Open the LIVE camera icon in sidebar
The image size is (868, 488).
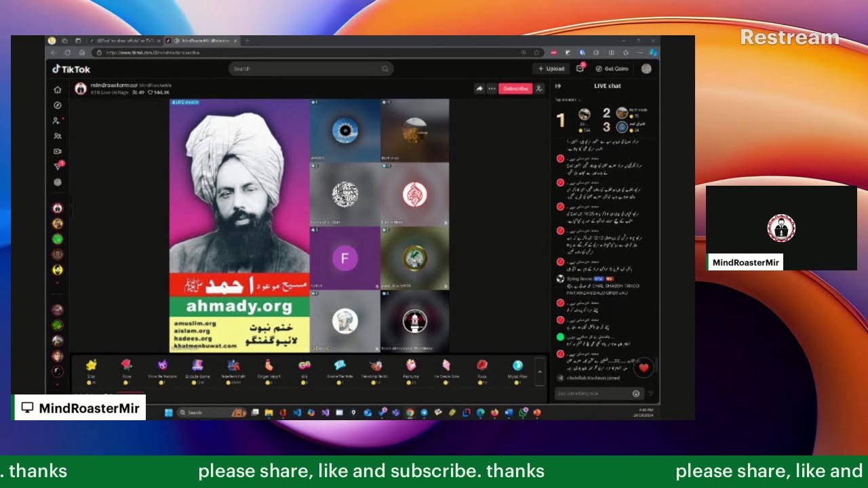click(x=58, y=152)
